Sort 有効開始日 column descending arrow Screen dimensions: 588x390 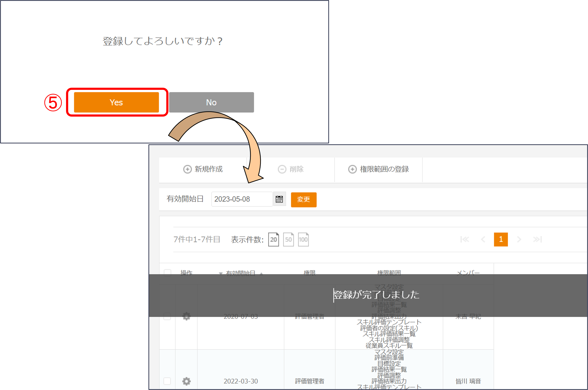click(x=220, y=274)
